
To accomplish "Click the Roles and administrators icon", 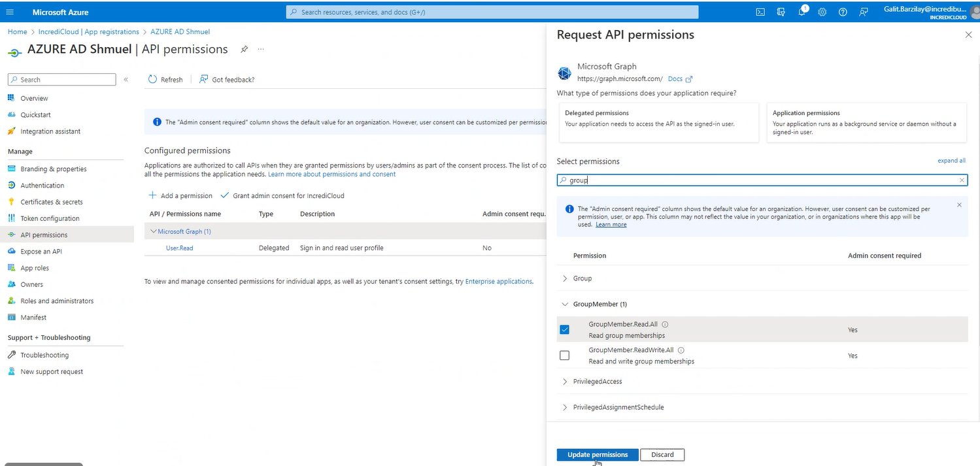I will pyautogui.click(x=12, y=301).
